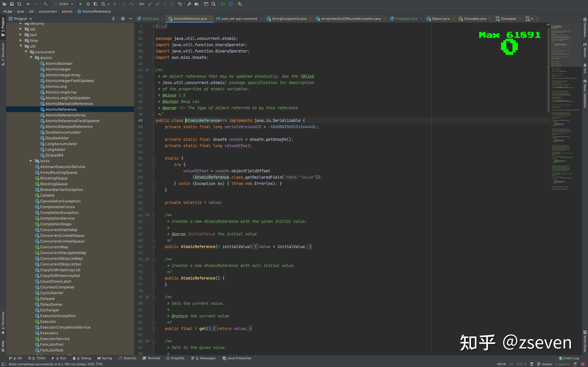Viewport: 588px width, 367px height.
Task: Expand the locks folder in tree
Action: click(x=31, y=161)
